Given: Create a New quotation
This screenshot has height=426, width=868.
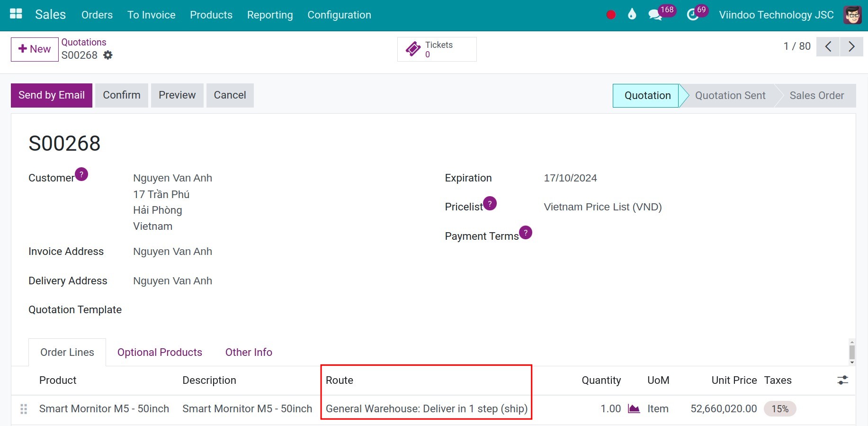Looking at the screenshot, I should coord(35,49).
